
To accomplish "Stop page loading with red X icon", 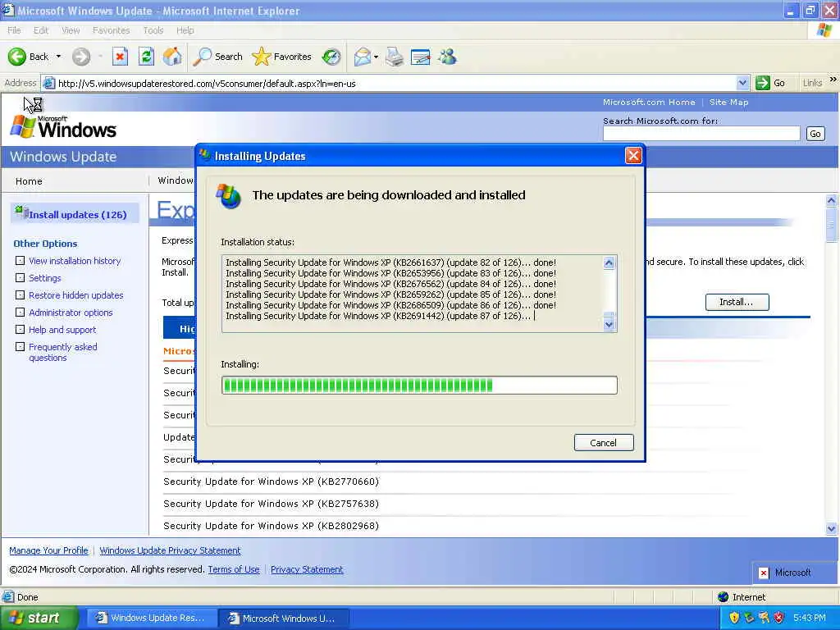I will click(x=120, y=57).
